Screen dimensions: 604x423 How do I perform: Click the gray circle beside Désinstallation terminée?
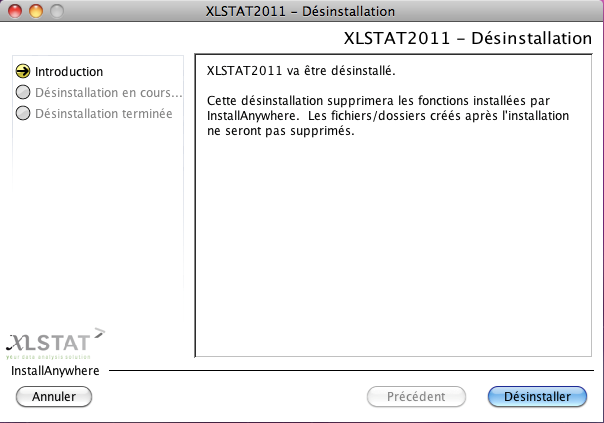click(x=23, y=114)
